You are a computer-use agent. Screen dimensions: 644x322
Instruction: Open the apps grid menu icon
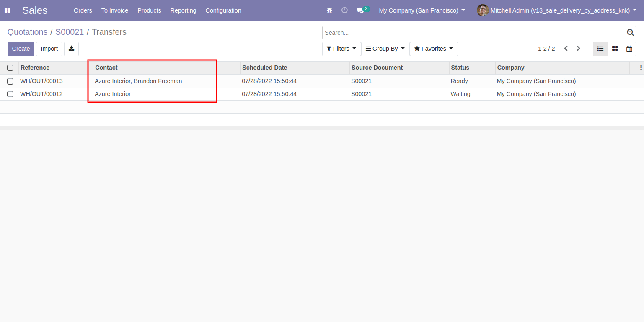pyautogui.click(x=7, y=10)
